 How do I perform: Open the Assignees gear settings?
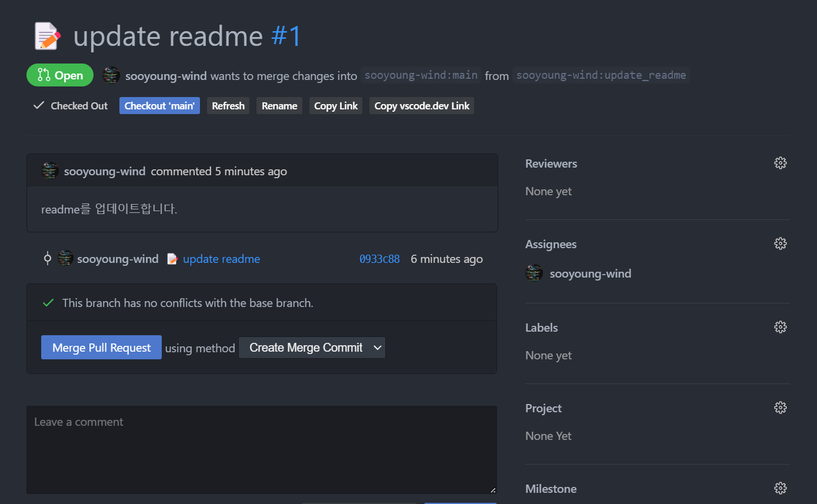[x=780, y=244]
